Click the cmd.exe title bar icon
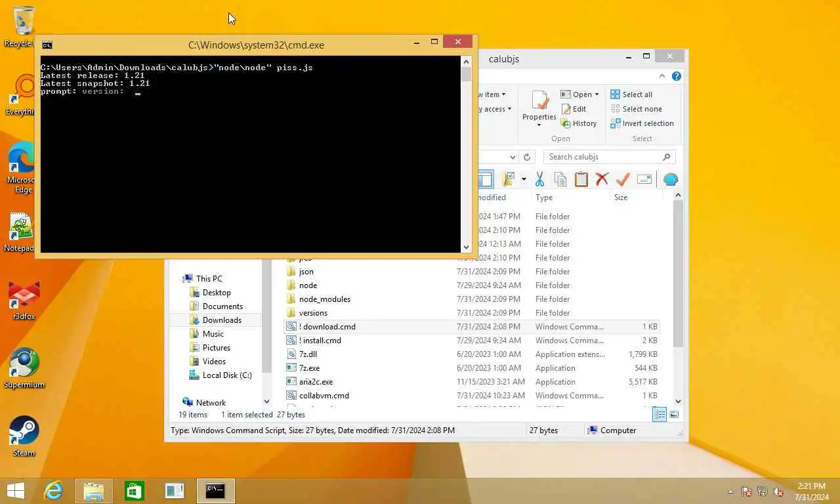Viewport: 840px width, 504px height. point(47,45)
